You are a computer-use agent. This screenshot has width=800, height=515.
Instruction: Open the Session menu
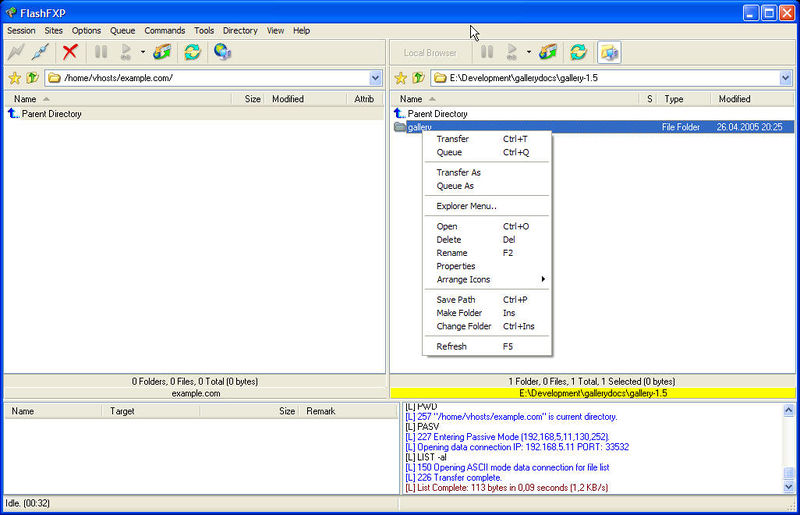[21, 31]
